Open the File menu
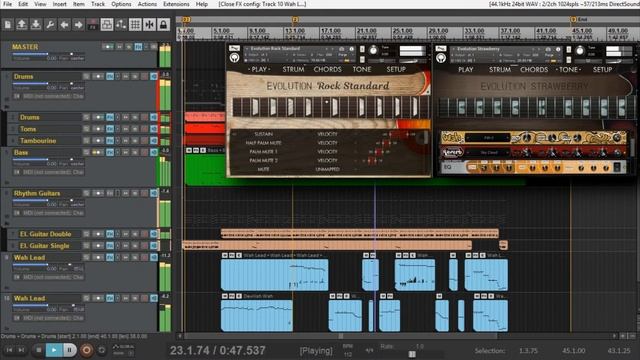The image size is (640, 360). (x=7, y=4)
